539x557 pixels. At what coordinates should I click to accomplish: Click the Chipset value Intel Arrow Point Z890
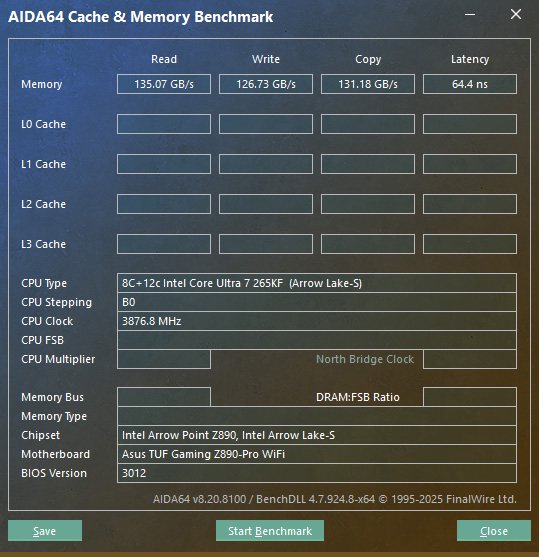[x=317, y=435]
